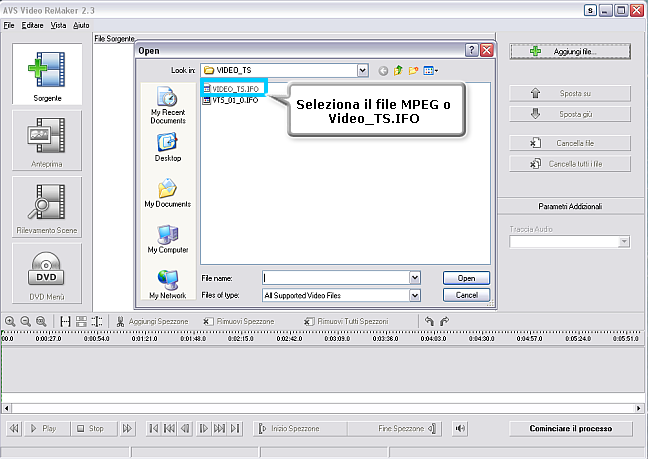
Task: Undo the last action arrow
Action: (429, 321)
